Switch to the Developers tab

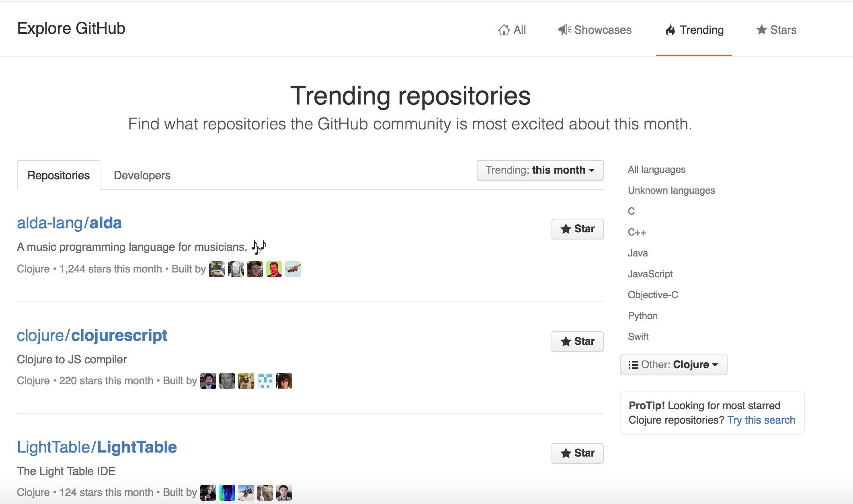click(x=142, y=176)
